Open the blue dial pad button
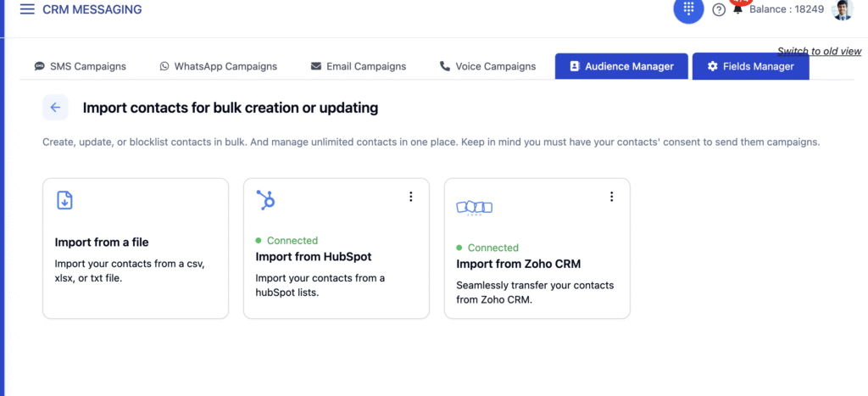The width and height of the screenshot is (868, 396). pyautogui.click(x=688, y=8)
